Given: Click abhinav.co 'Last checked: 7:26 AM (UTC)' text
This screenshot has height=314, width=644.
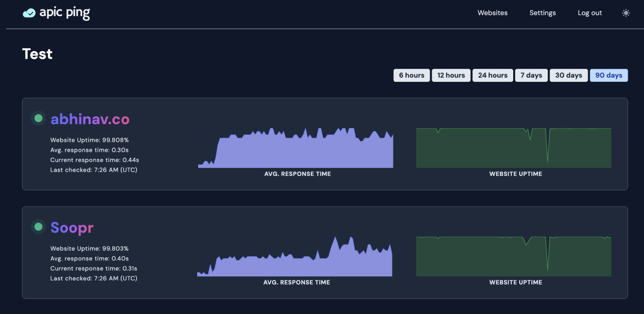Looking at the screenshot, I should coord(94,170).
